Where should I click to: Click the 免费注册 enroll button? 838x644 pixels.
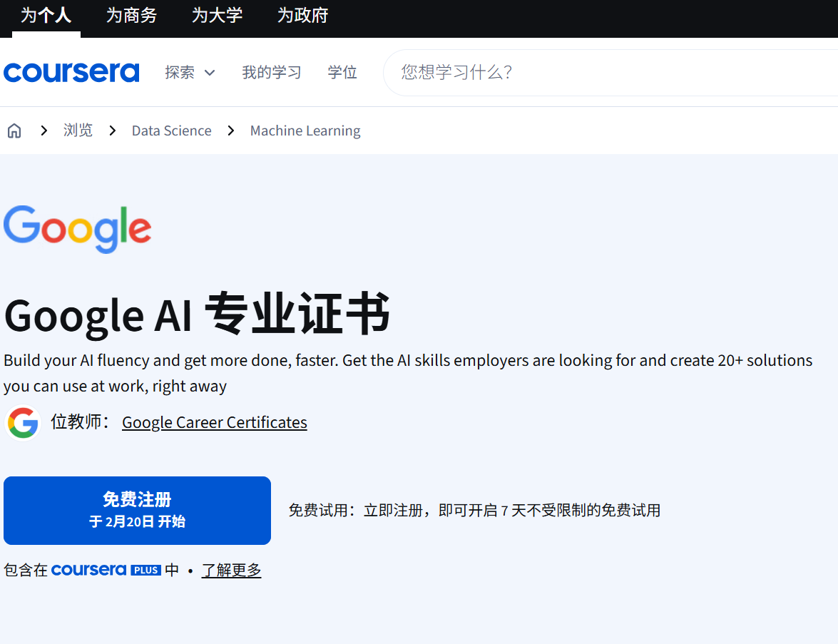(x=138, y=511)
